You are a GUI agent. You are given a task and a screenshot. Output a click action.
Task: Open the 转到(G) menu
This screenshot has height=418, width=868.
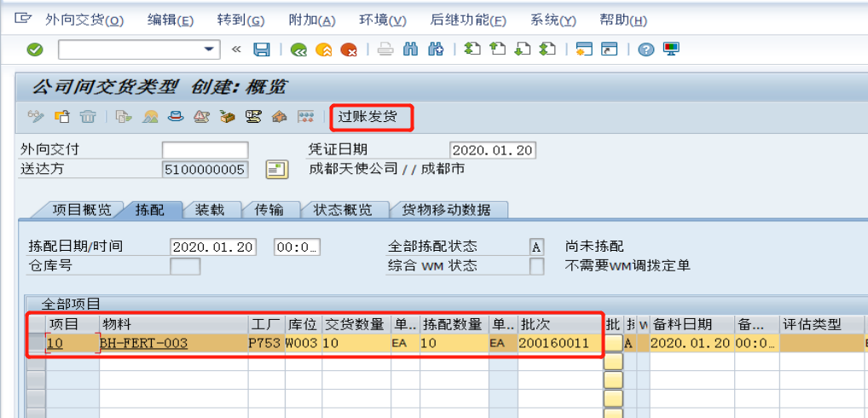click(x=240, y=20)
